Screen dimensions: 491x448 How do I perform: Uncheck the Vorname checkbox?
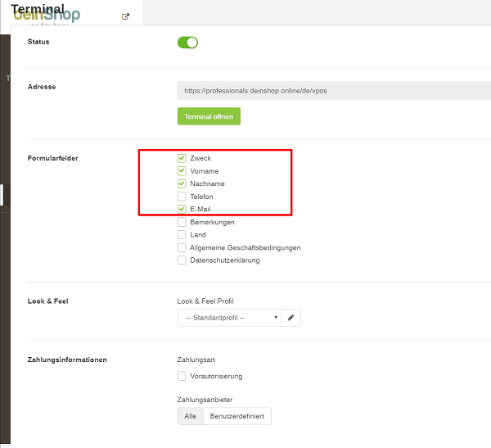point(182,171)
